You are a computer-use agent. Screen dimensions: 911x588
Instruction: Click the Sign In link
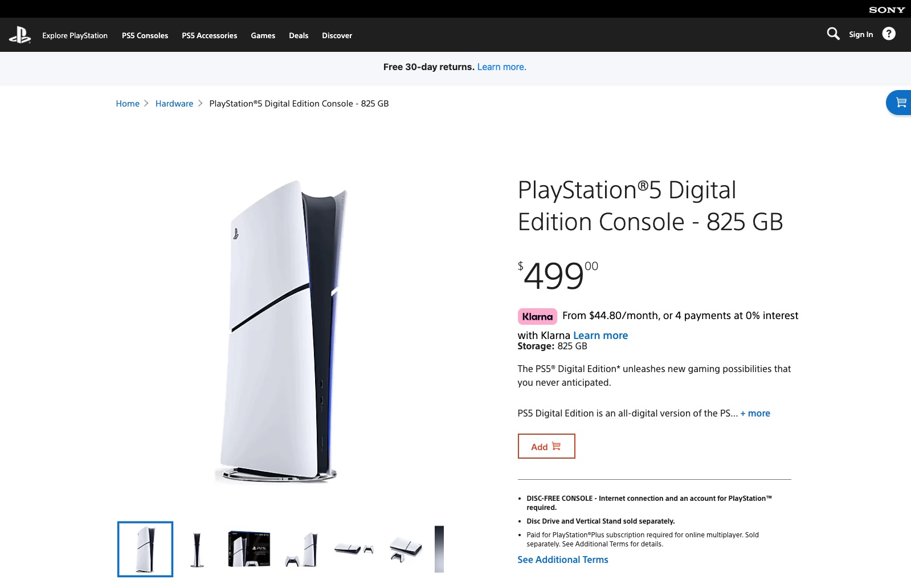(860, 35)
